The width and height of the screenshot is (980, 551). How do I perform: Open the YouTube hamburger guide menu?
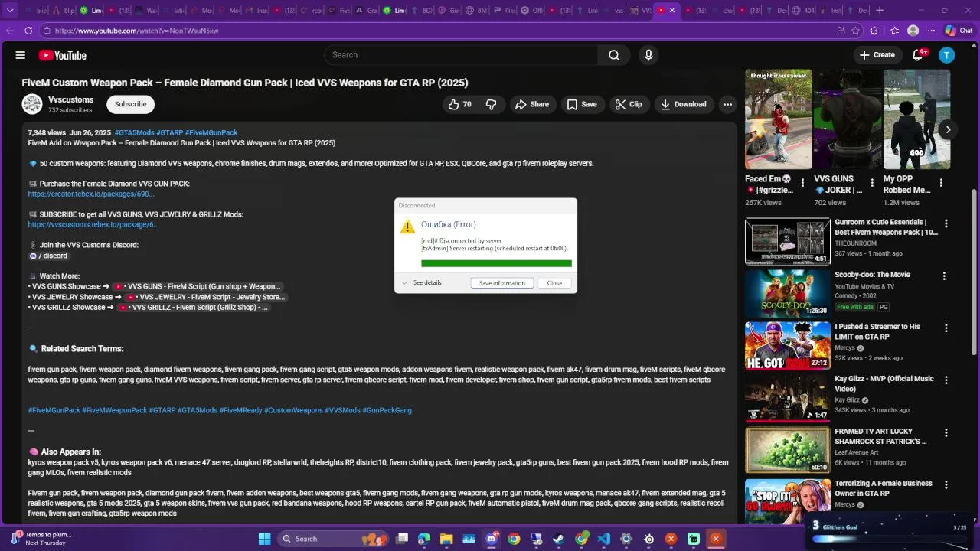21,55
